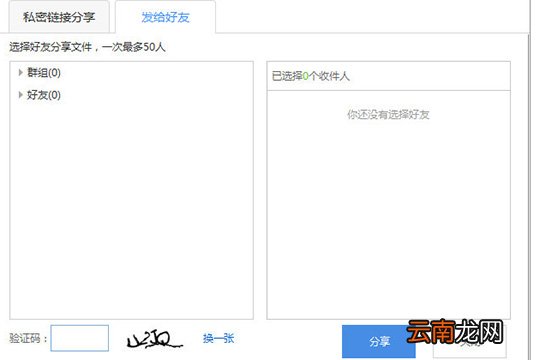This screenshot has height=360, width=540.
Task: Expand the 群组(0) tree arrow
Action: point(21,72)
